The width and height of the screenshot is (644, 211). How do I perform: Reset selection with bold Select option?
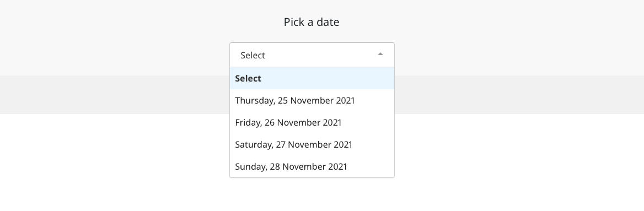[312, 78]
